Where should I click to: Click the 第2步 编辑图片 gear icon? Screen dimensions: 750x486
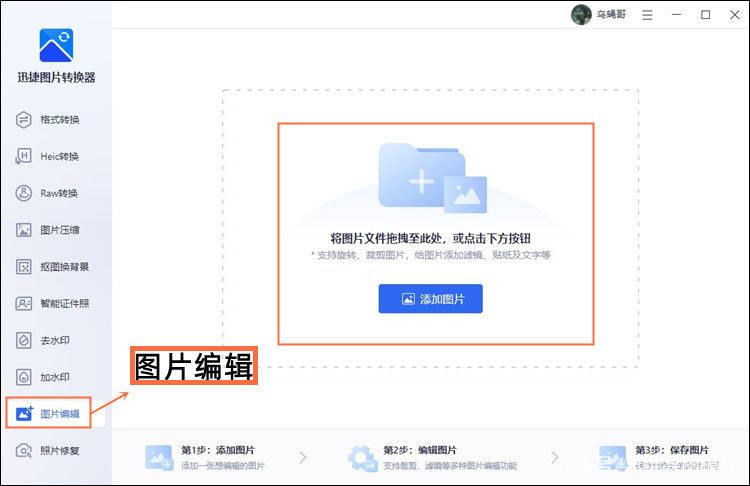coord(362,458)
